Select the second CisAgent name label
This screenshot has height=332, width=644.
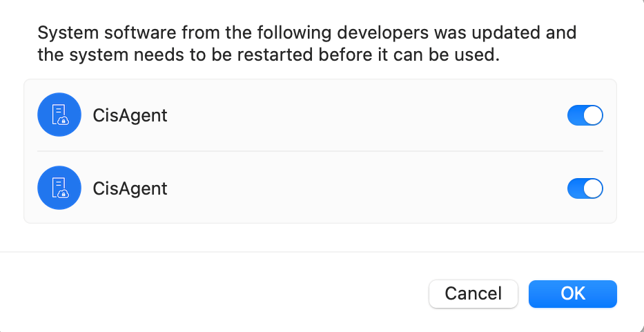tap(130, 188)
